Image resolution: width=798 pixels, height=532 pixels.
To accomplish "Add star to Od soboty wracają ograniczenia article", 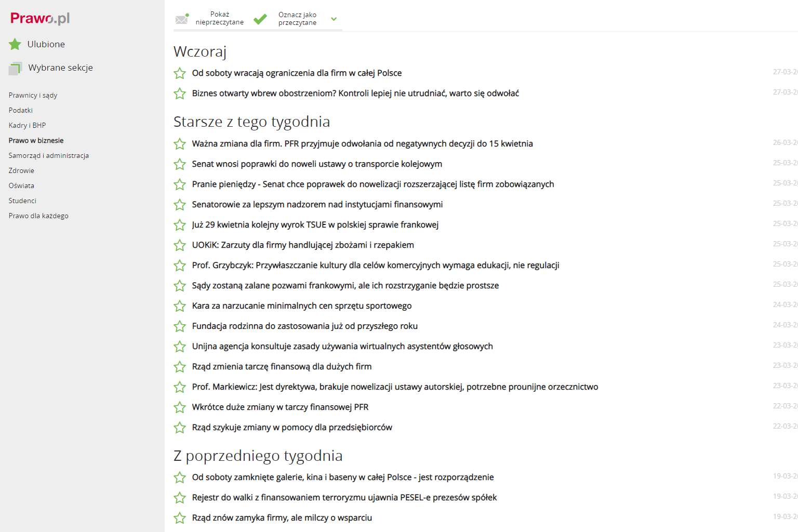I will click(180, 73).
